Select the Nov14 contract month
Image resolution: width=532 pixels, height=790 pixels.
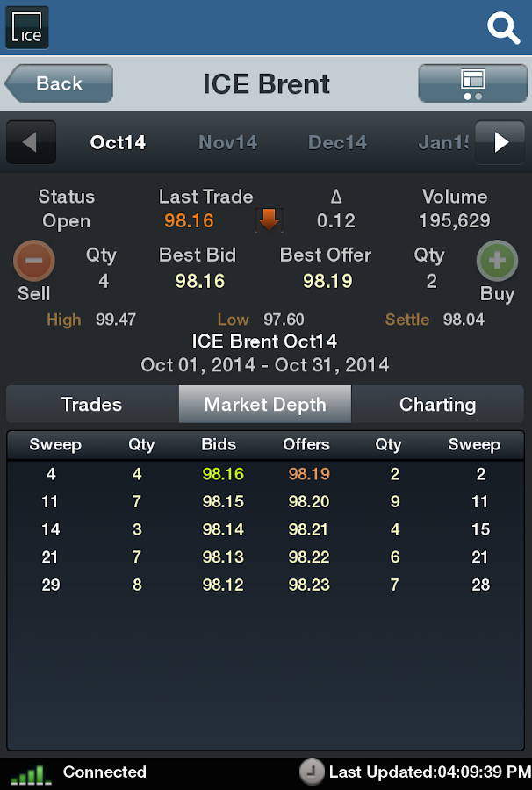(x=228, y=142)
